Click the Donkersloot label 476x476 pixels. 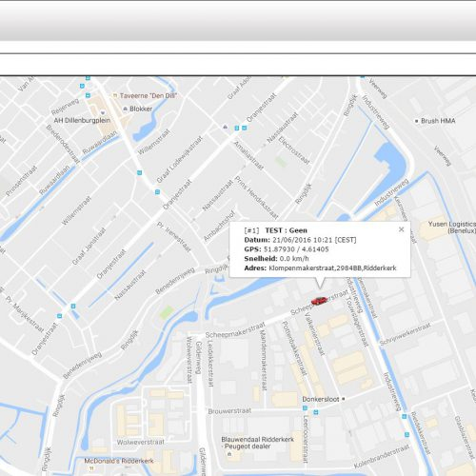(x=321, y=399)
